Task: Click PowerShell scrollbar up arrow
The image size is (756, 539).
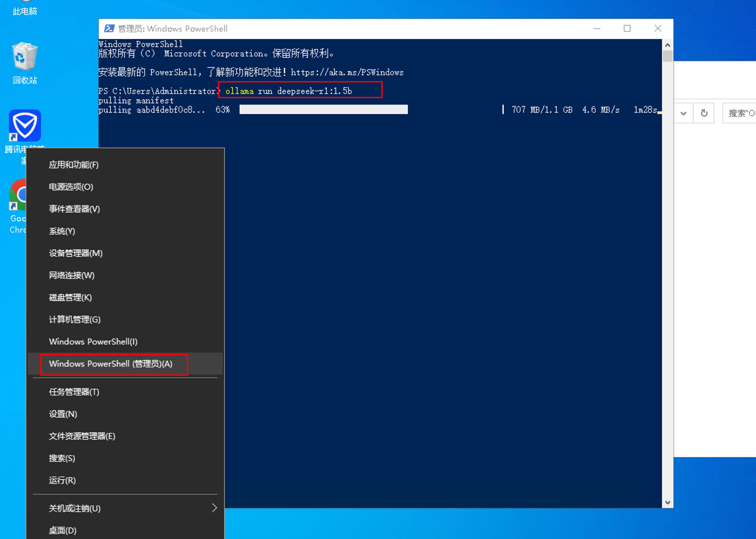Action: tap(667, 45)
